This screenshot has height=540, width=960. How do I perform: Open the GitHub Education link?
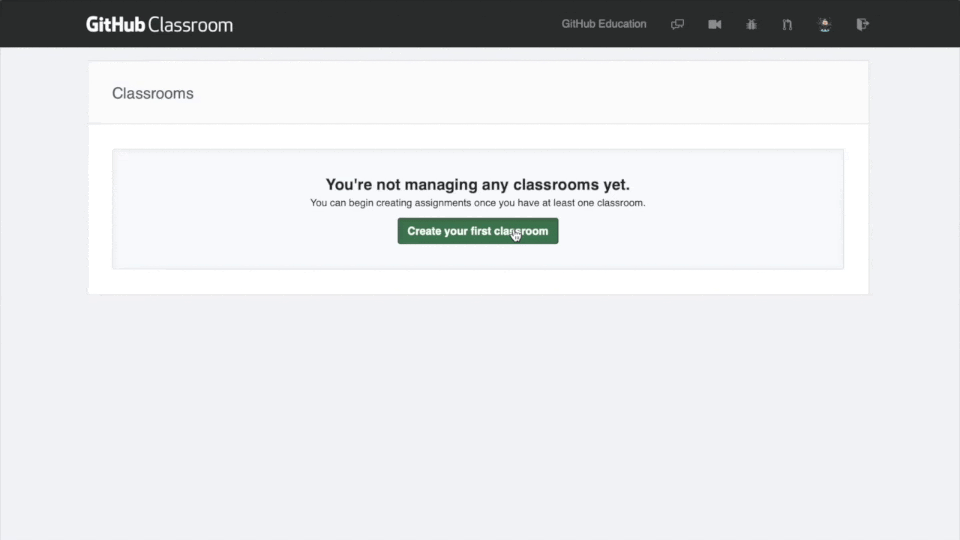point(604,24)
